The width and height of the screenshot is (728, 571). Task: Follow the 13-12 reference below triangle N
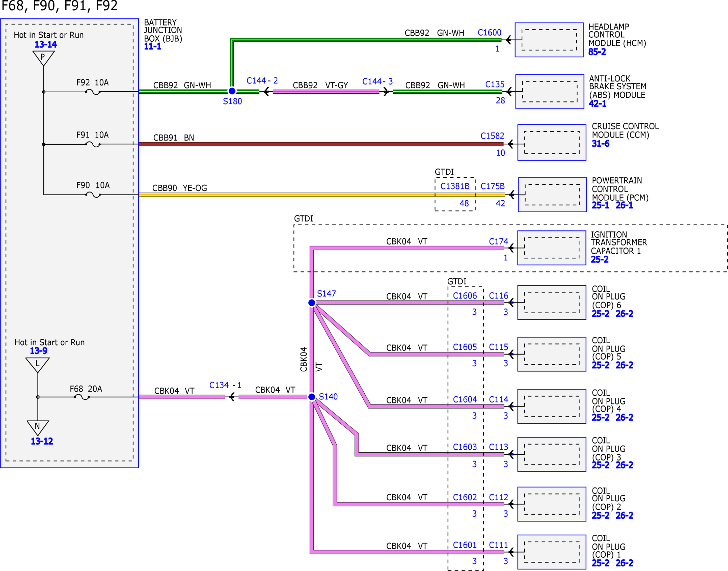(x=42, y=441)
